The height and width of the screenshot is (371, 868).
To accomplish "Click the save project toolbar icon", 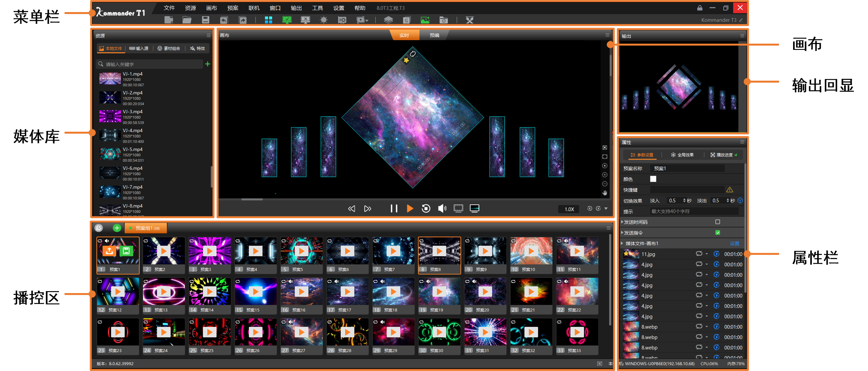I will [206, 20].
